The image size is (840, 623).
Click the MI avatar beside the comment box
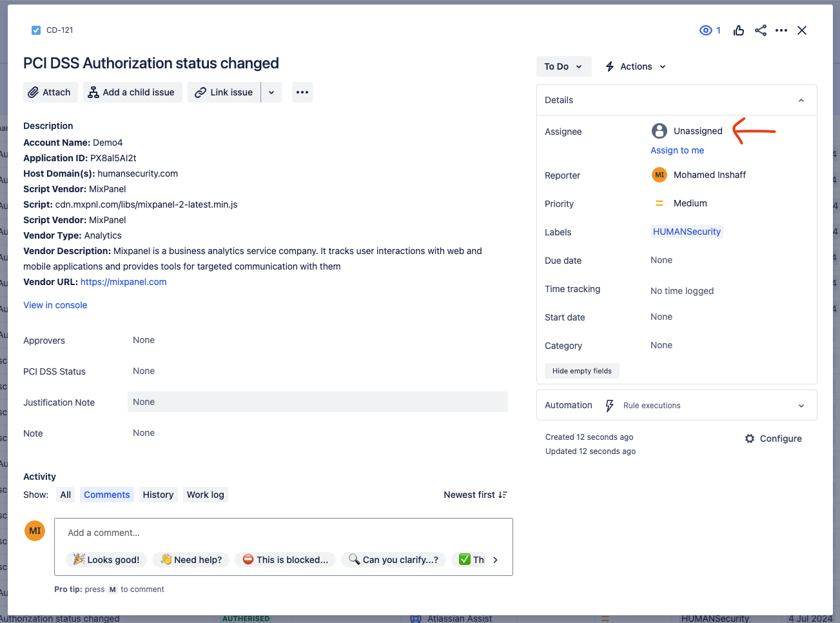[x=35, y=531]
